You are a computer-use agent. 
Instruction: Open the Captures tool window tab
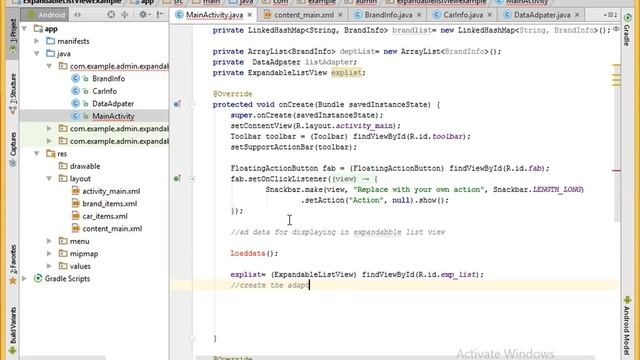pos(13,149)
